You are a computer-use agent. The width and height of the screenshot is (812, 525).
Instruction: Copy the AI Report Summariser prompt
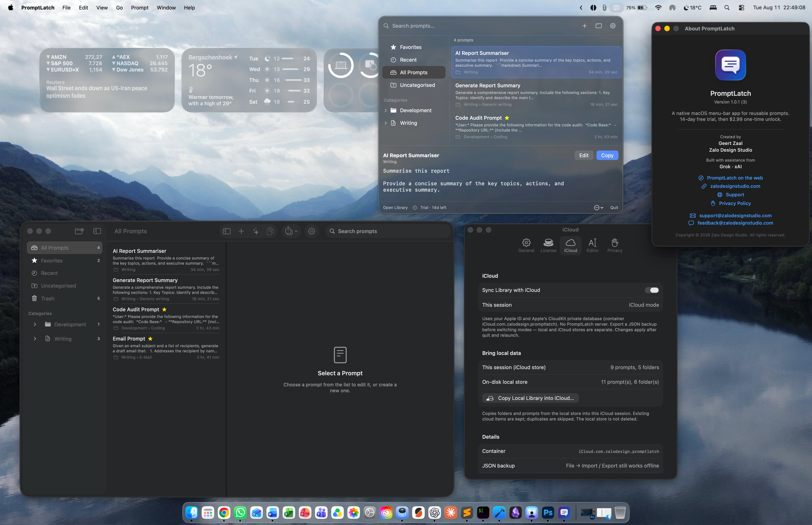(607, 155)
